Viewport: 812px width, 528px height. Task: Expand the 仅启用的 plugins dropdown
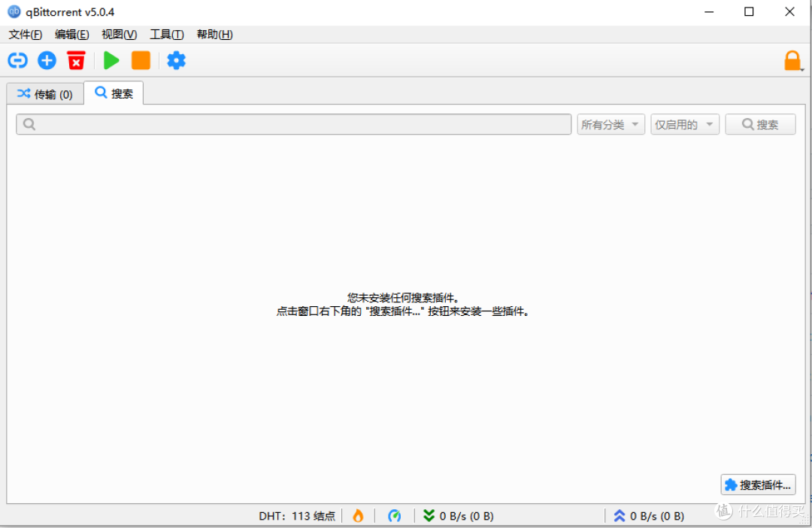coord(685,124)
